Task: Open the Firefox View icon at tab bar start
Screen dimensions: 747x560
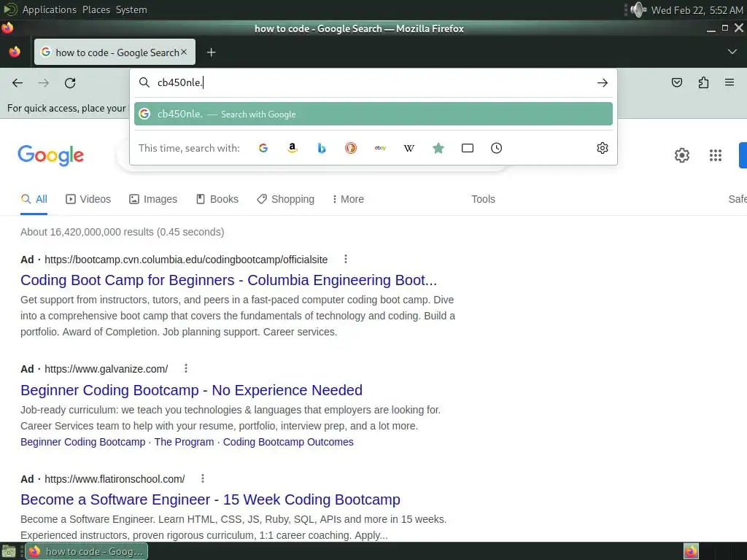Action: [15, 52]
